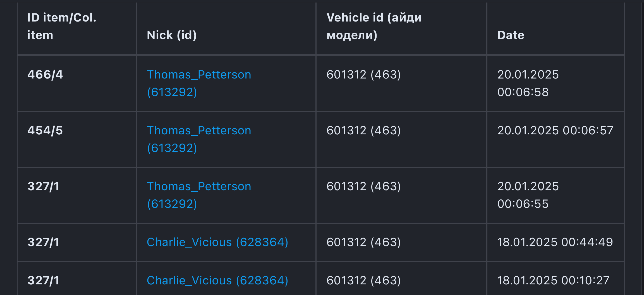Screen dimensions: 644x295
Task: Click the date 20.01.2025 00:06:58
Action: [528, 83]
